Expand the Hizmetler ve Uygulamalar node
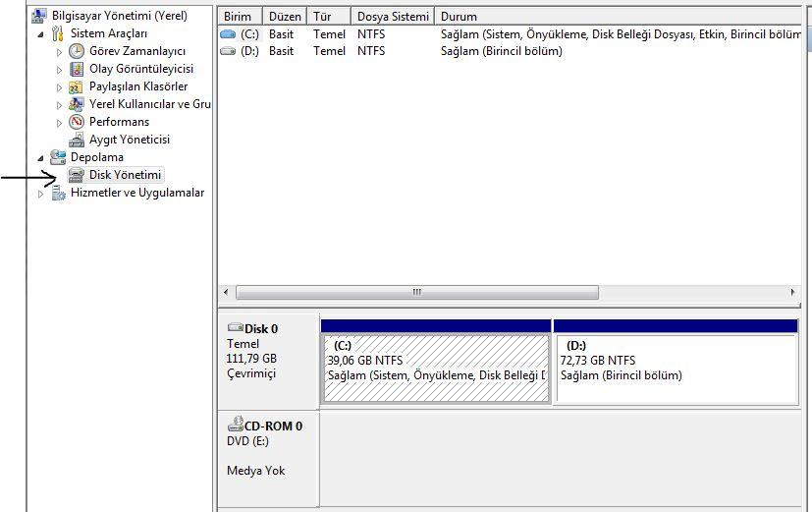The width and height of the screenshot is (812, 512). tap(41, 194)
